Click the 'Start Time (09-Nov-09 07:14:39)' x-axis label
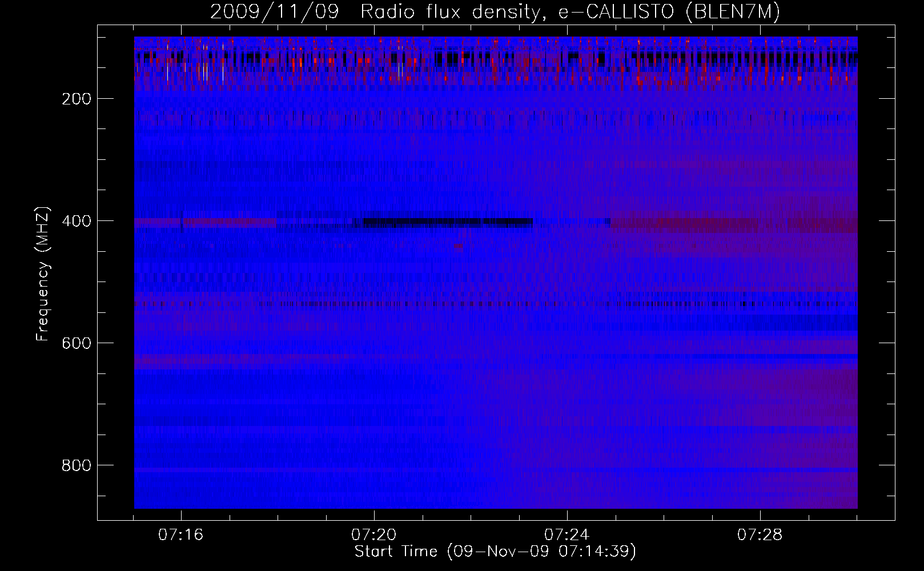924x571 pixels. [x=495, y=552]
